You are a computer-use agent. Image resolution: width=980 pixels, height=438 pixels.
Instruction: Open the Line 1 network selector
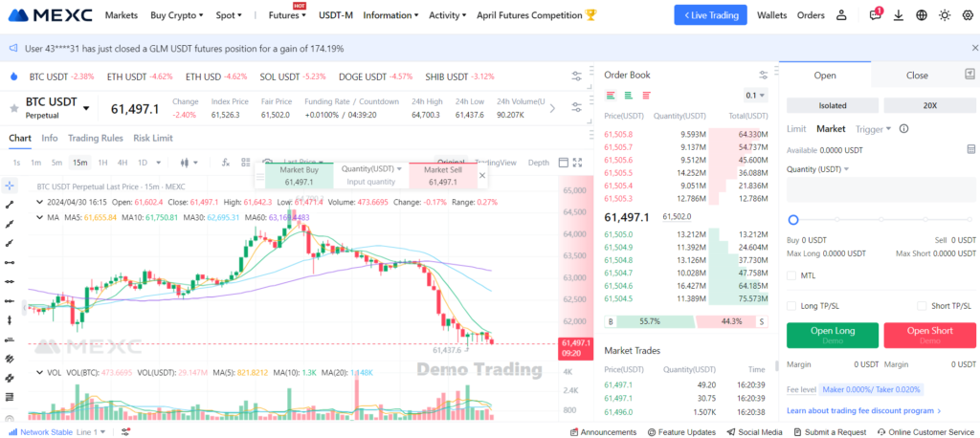tap(91, 431)
